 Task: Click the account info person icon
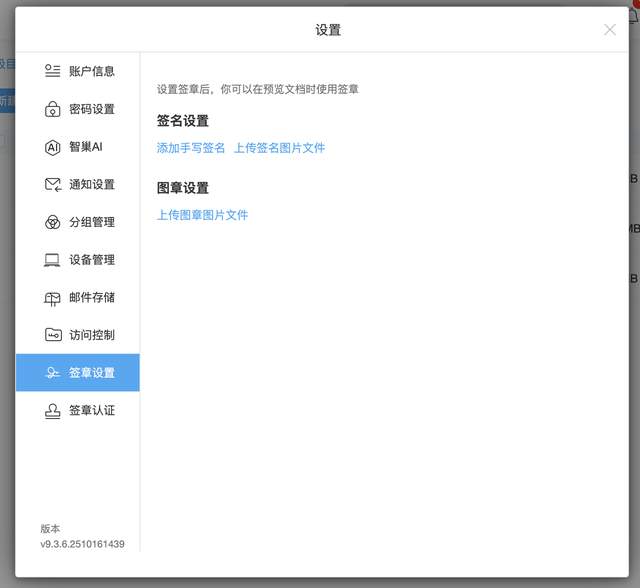click(52, 71)
